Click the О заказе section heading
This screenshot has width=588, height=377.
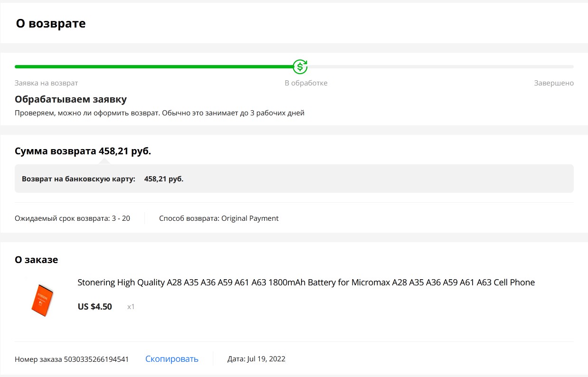[37, 260]
